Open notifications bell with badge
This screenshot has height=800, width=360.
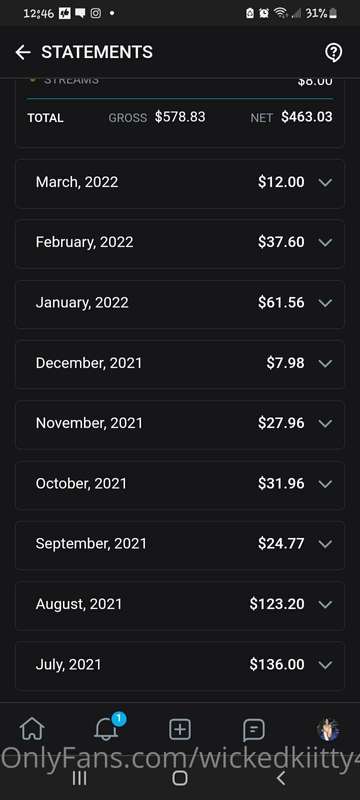coord(108,728)
